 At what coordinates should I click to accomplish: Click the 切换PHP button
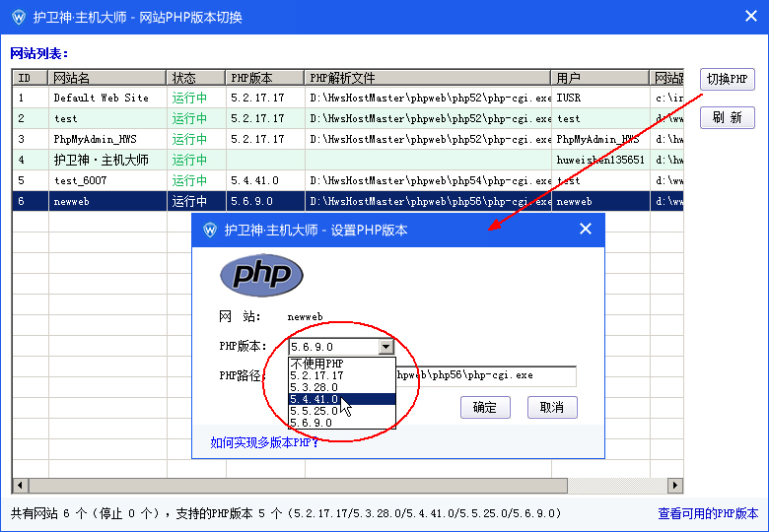pos(728,80)
